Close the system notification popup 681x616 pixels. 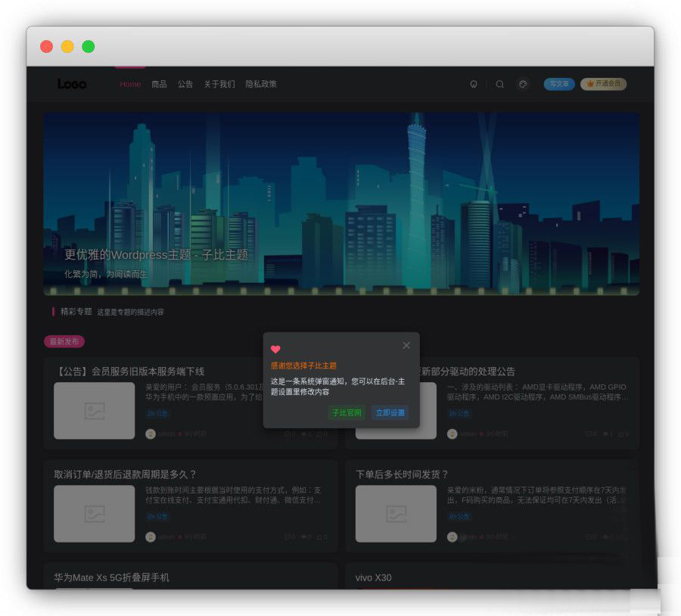pyautogui.click(x=406, y=345)
